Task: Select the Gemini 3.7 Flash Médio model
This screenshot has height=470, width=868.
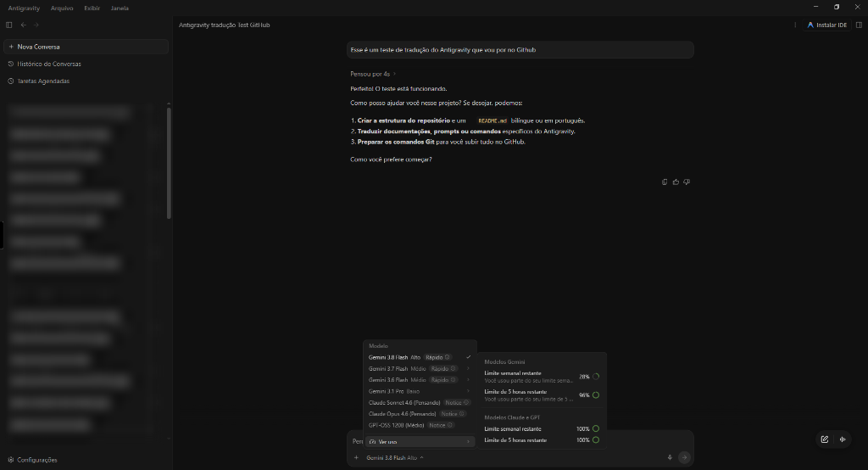Action: point(420,368)
